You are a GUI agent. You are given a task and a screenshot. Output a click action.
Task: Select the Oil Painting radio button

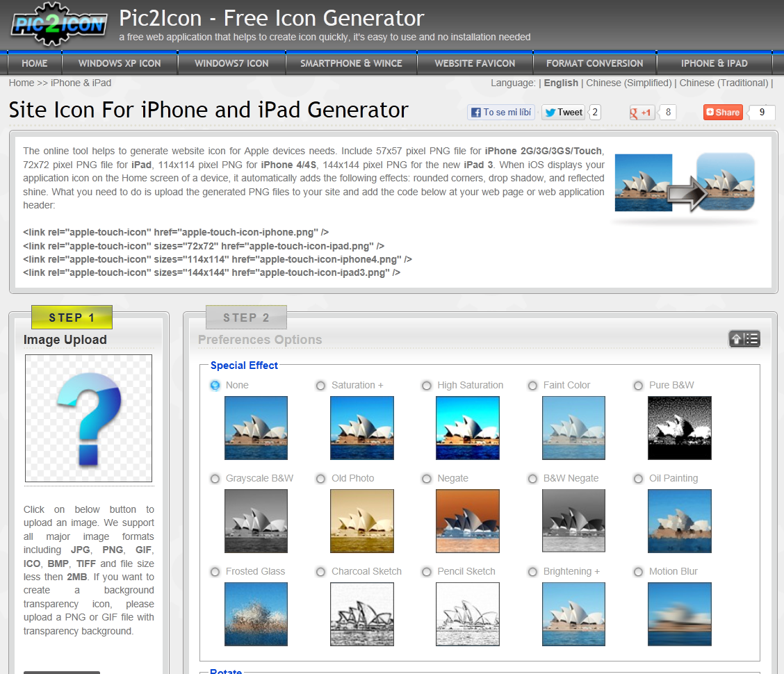[638, 479]
